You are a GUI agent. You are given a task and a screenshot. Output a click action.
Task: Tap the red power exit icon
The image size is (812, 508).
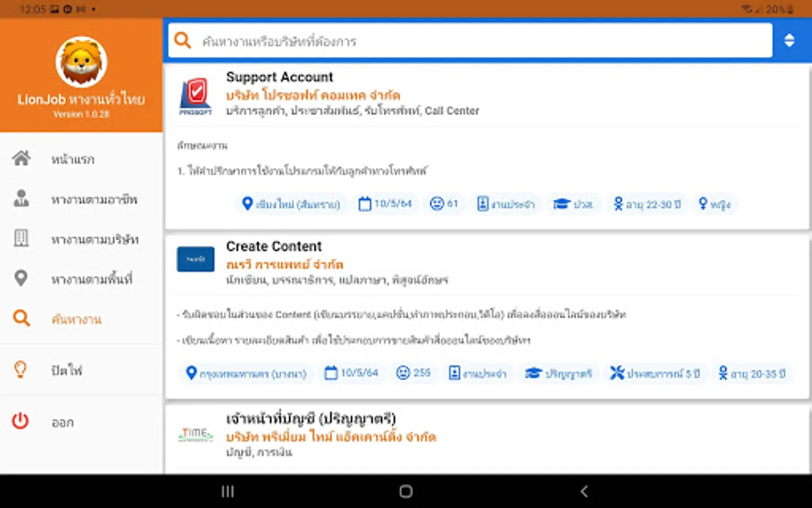(x=20, y=421)
